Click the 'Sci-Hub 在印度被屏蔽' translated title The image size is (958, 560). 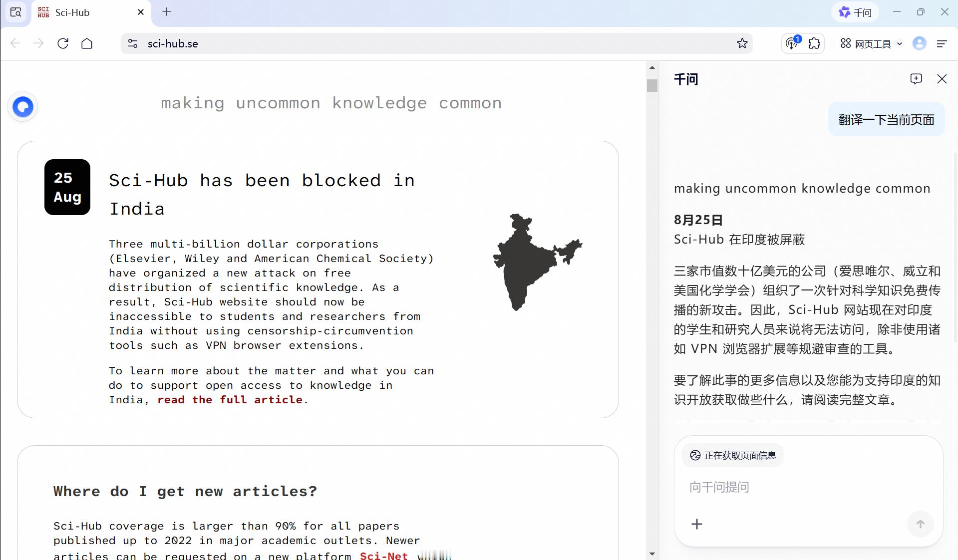[x=739, y=240]
